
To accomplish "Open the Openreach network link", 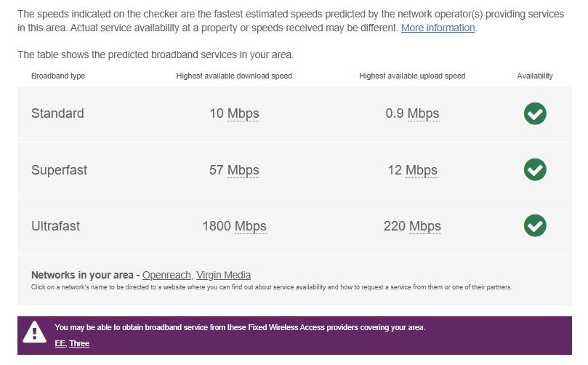I will [x=166, y=275].
